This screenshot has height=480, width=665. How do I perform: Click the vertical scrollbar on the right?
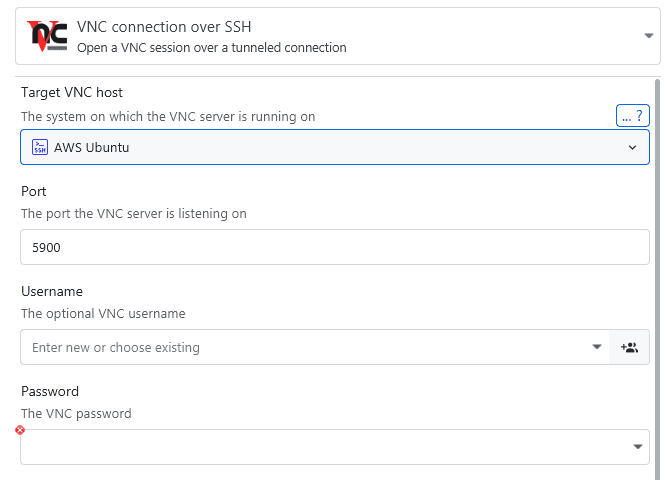coord(657,270)
